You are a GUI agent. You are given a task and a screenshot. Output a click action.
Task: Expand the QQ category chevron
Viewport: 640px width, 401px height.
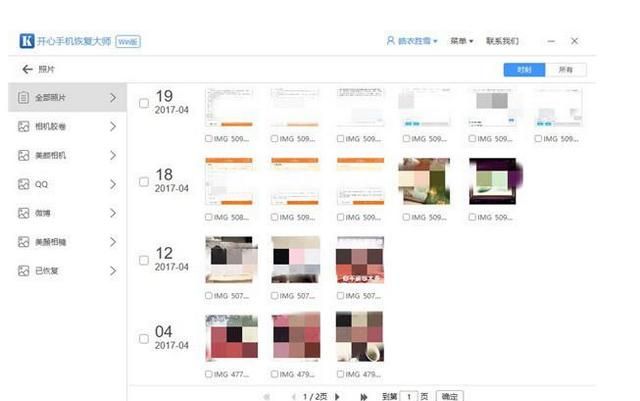(x=113, y=184)
